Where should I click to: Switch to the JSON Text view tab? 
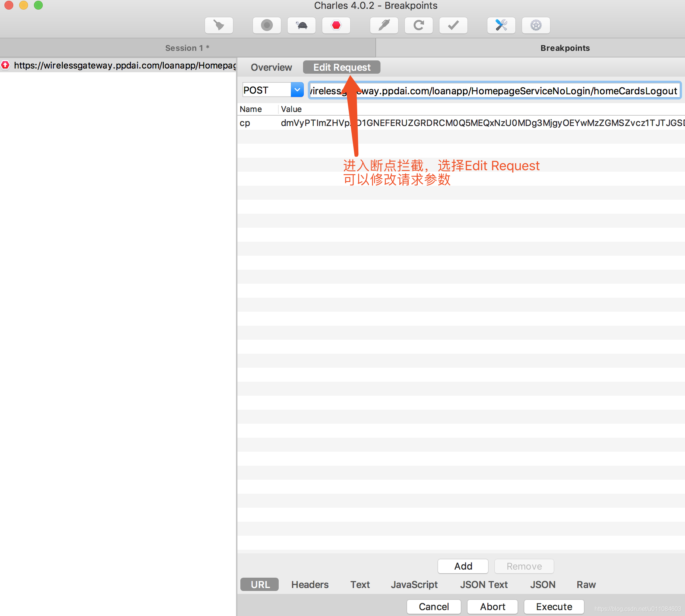click(484, 585)
